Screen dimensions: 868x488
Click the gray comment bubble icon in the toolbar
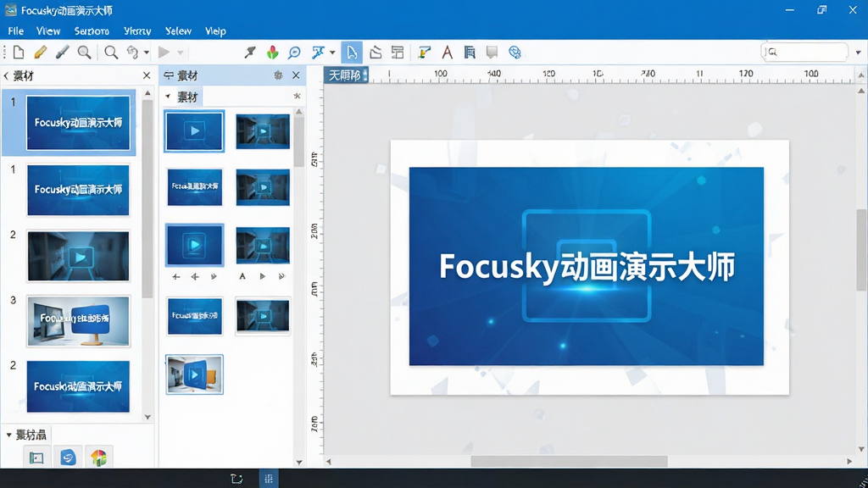coord(492,52)
